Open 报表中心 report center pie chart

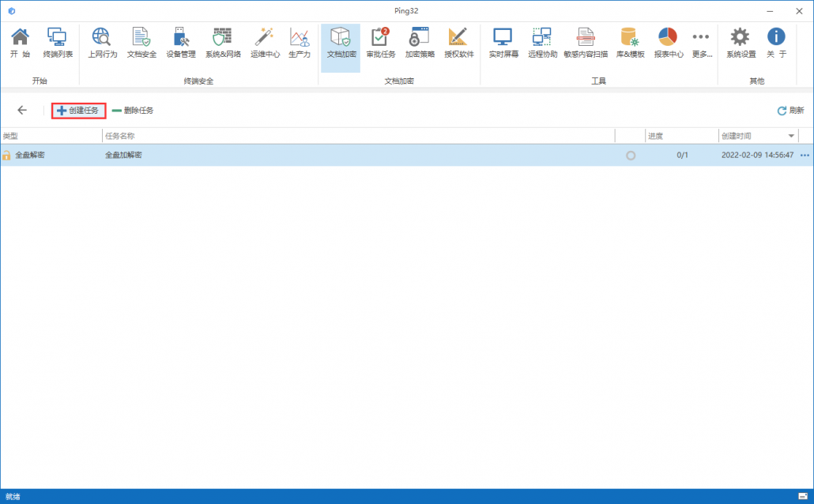(x=668, y=43)
